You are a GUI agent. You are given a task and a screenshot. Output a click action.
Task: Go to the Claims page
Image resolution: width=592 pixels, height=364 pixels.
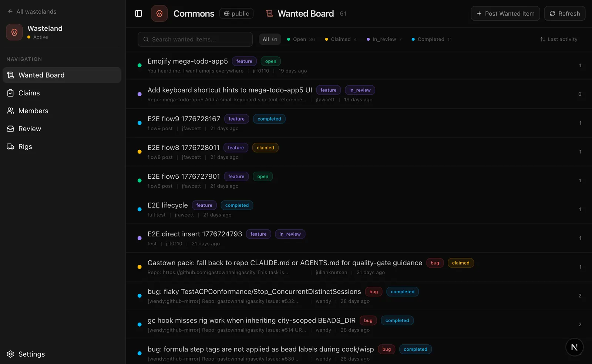[x=62, y=93]
